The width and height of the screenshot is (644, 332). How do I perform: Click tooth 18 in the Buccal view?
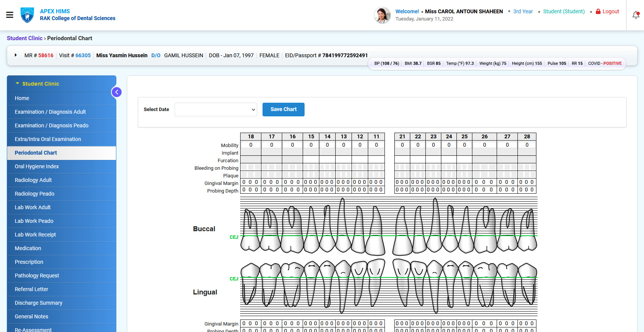click(x=250, y=230)
